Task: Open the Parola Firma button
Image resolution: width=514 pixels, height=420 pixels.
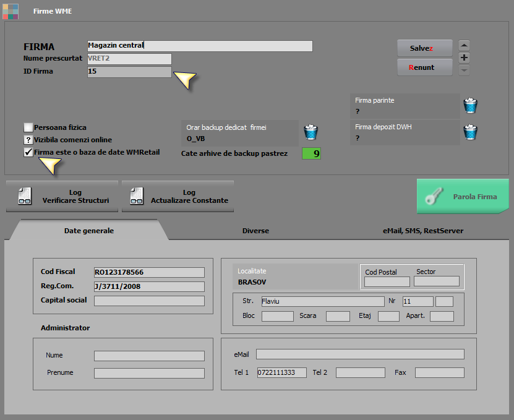Action: (x=463, y=197)
